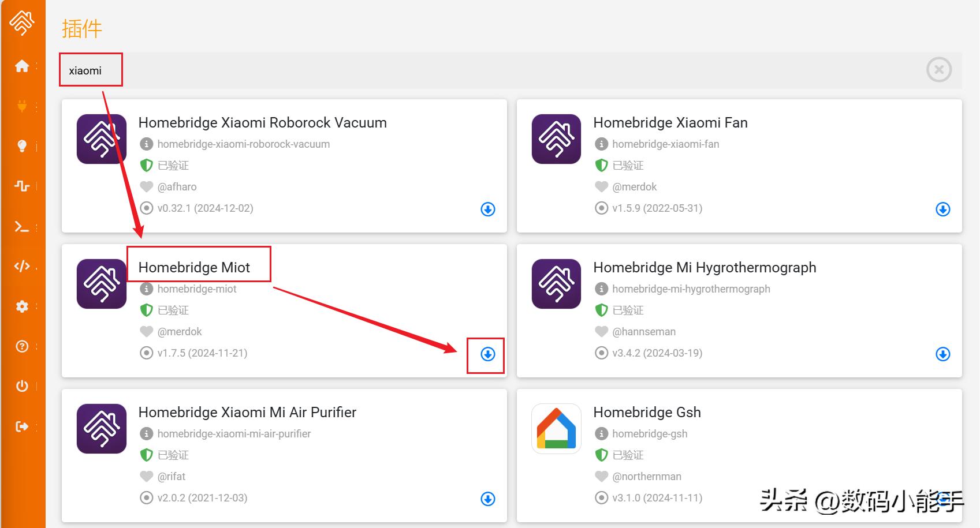Open the homebridge-mi-hygrothermograph package link

pos(691,289)
